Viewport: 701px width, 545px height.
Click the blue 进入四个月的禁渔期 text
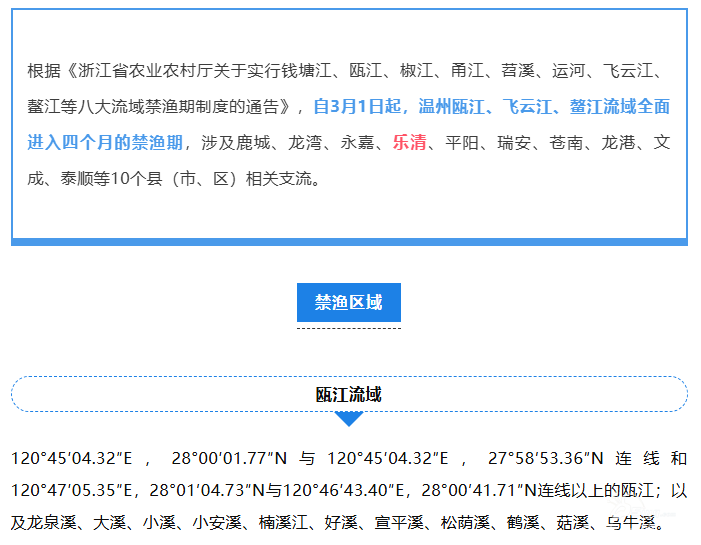coord(105,142)
